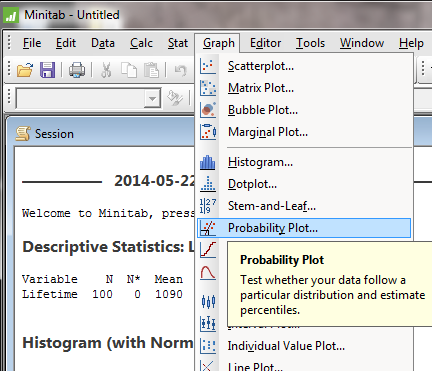Image resolution: width=432 pixels, height=371 pixels.
Task: Click the 'Histogram (with Norm' heading in Session
Action: click(108, 343)
